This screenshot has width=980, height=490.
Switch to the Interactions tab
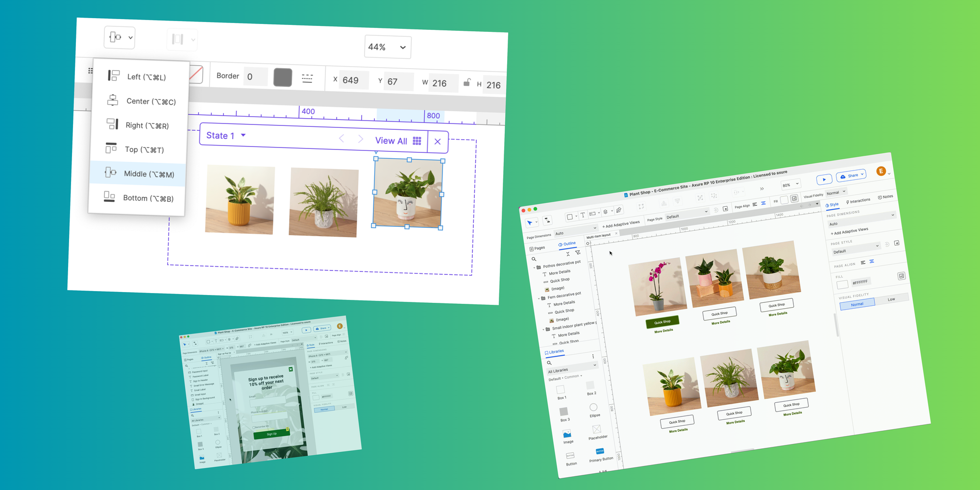(858, 199)
